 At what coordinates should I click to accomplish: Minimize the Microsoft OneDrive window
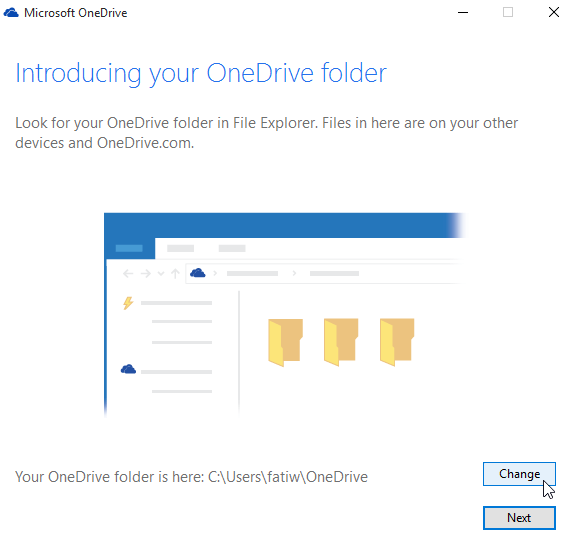(463, 12)
